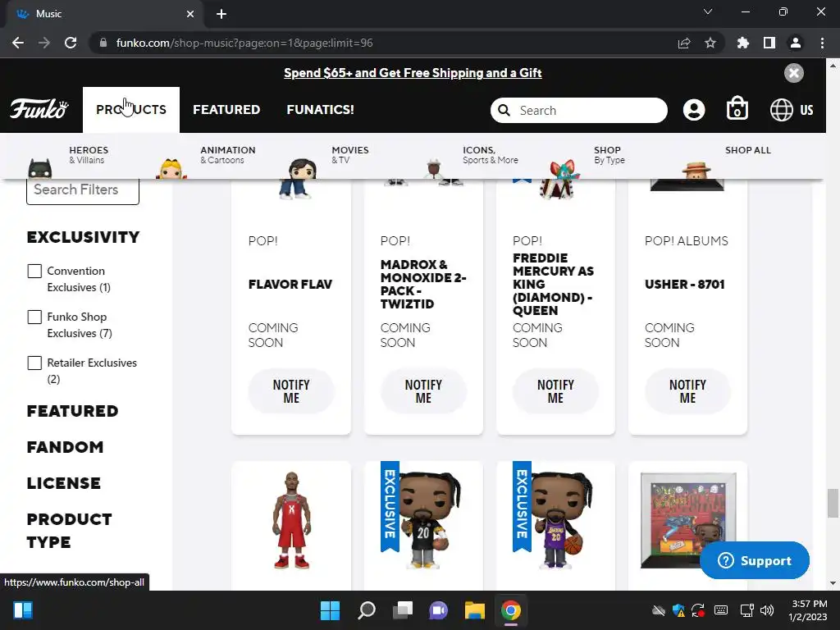Click Notify Me for Madrox & Monoxide 2-Pack
This screenshot has width=840, height=630.
click(x=423, y=391)
